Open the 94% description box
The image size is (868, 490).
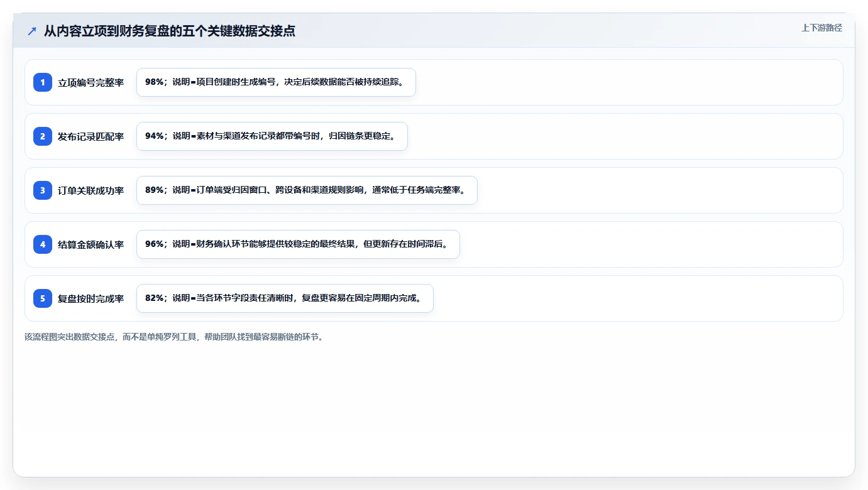click(x=272, y=136)
